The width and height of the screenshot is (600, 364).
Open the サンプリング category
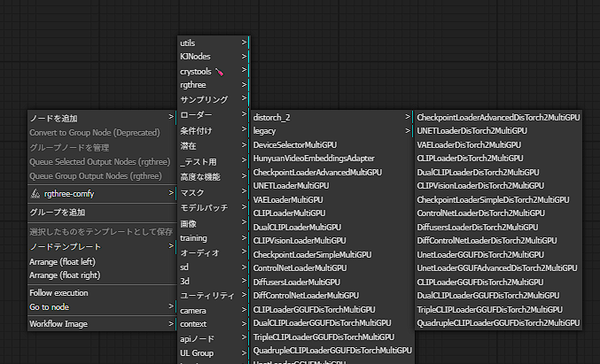tap(204, 98)
